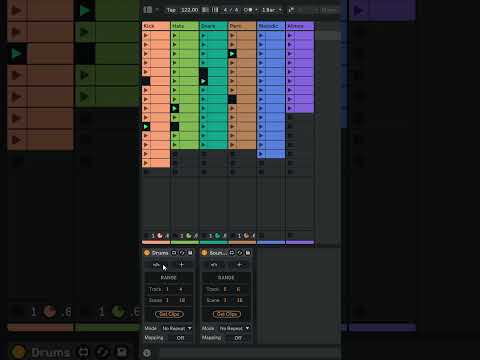Click the Tap tempo button
Viewport: 480px width, 360px height.
pyautogui.click(x=171, y=10)
